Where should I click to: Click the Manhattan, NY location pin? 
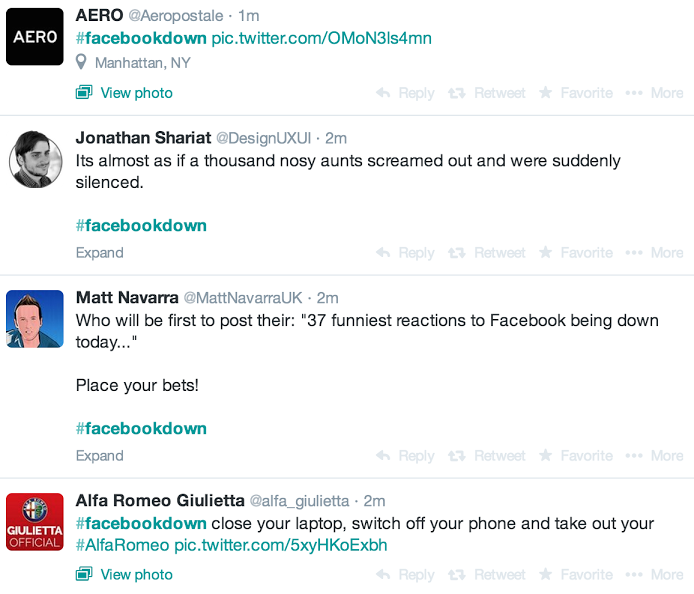tap(83, 63)
